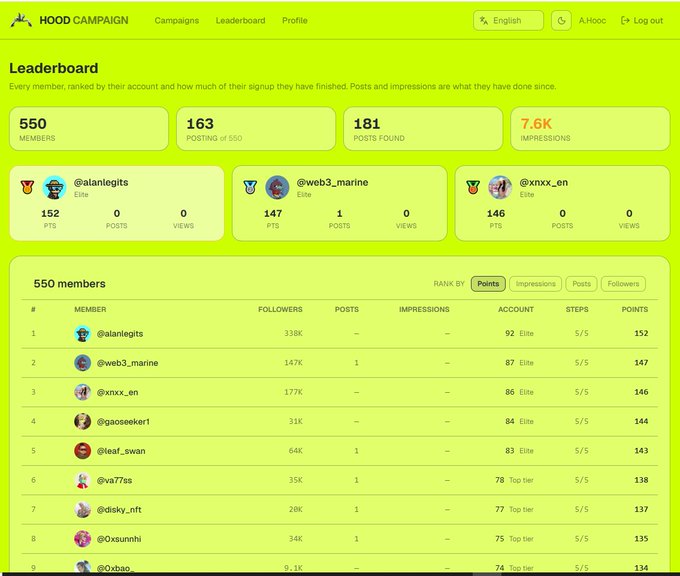This screenshot has height=576, width=680.
Task: Open the A.Hooc account link
Action: coord(592,20)
